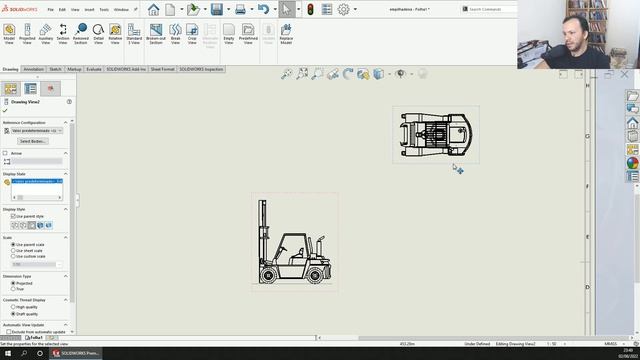Screen dimensions: 640x360
Task: Click the Select Bodies button
Action: (33, 141)
